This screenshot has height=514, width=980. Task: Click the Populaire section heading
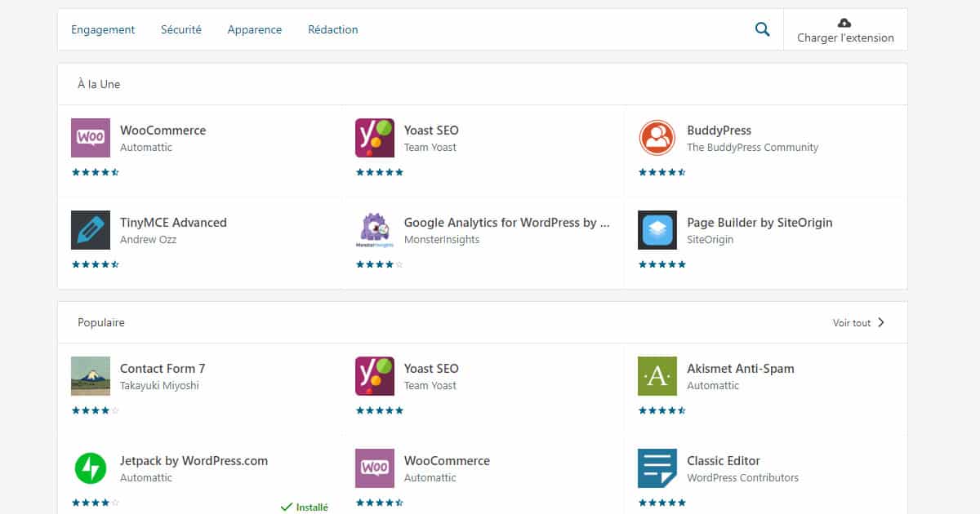[101, 322]
